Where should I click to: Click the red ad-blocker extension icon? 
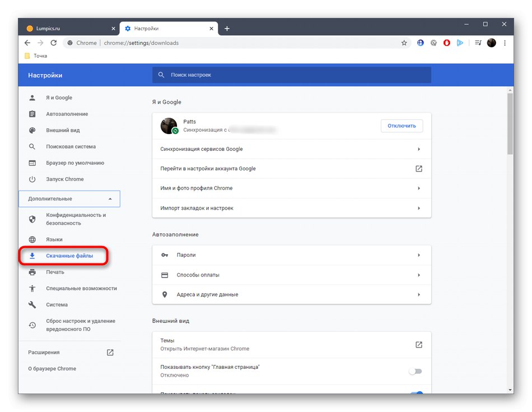click(x=447, y=43)
